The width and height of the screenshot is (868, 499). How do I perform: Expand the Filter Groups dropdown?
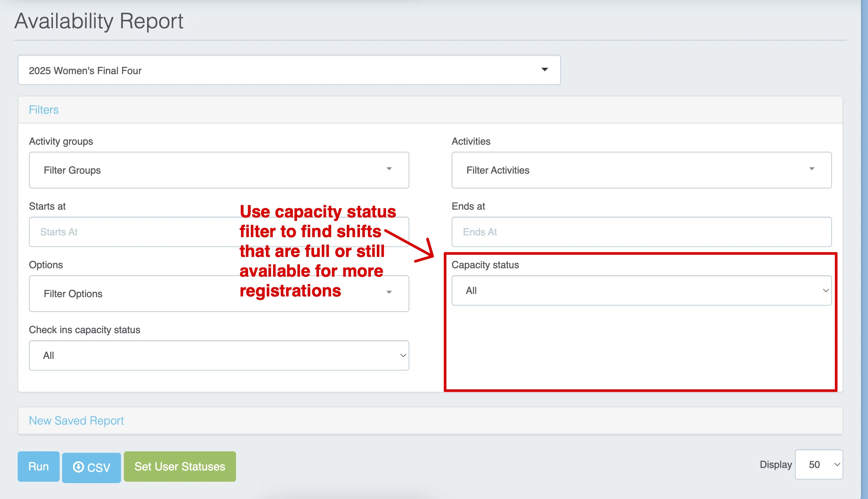219,170
